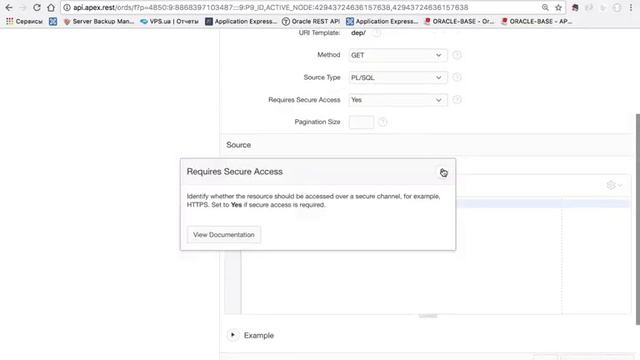Click the code editor resize handle
640x360 pixels.
pos(428,316)
